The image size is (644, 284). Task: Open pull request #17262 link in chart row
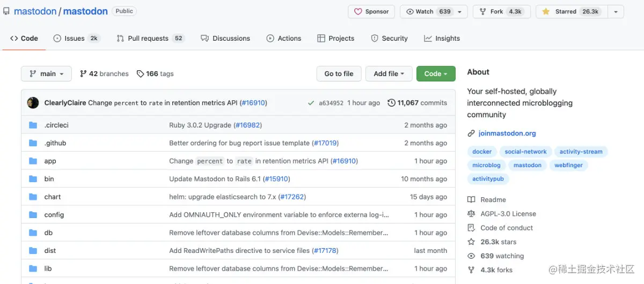click(x=292, y=197)
